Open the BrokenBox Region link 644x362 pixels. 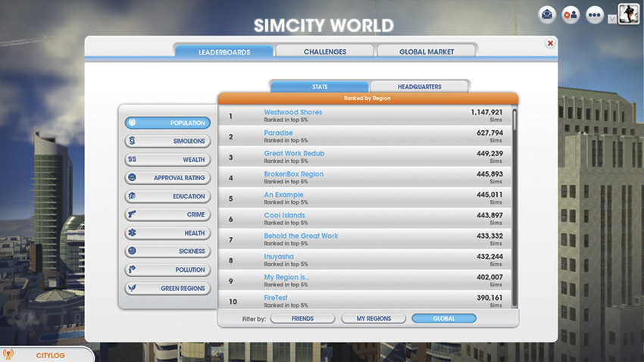[x=294, y=174]
